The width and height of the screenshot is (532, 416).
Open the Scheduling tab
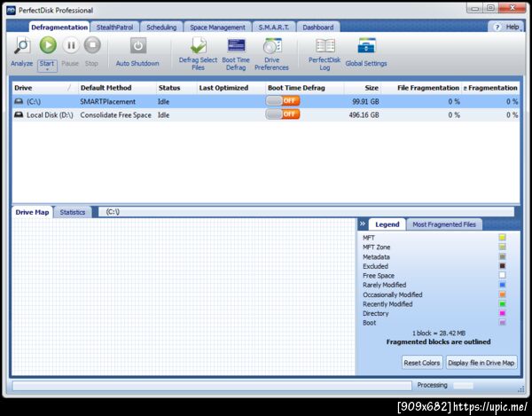click(x=161, y=27)
